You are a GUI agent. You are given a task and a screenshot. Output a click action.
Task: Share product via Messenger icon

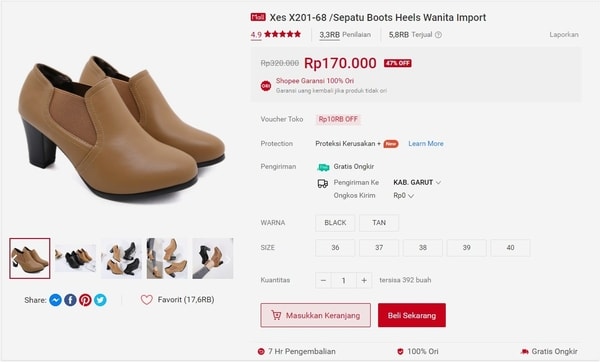tap(55, 300)
